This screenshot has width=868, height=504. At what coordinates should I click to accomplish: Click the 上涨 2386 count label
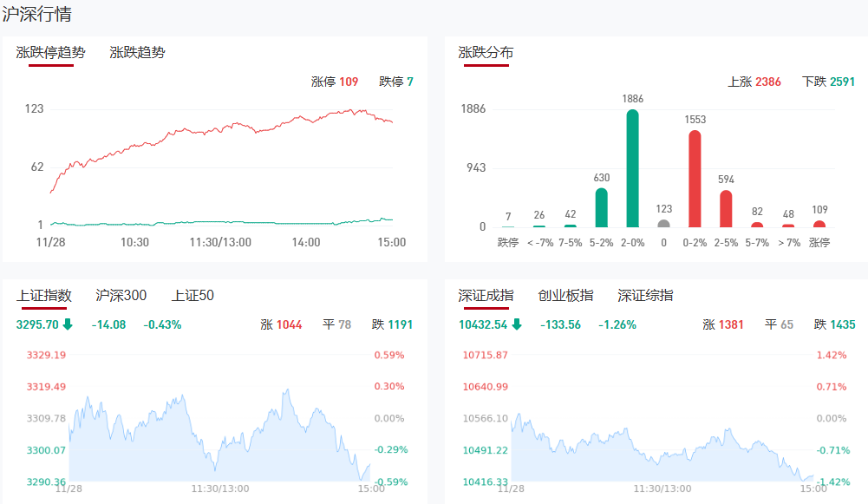tap(754, 82)
